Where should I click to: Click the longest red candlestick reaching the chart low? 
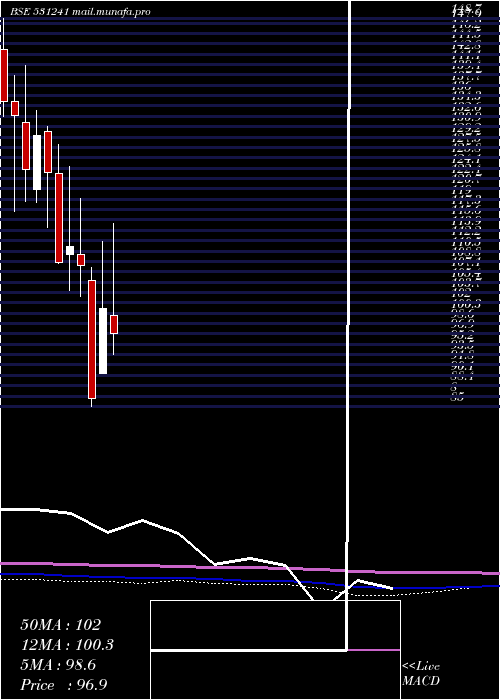click(92, 339)
